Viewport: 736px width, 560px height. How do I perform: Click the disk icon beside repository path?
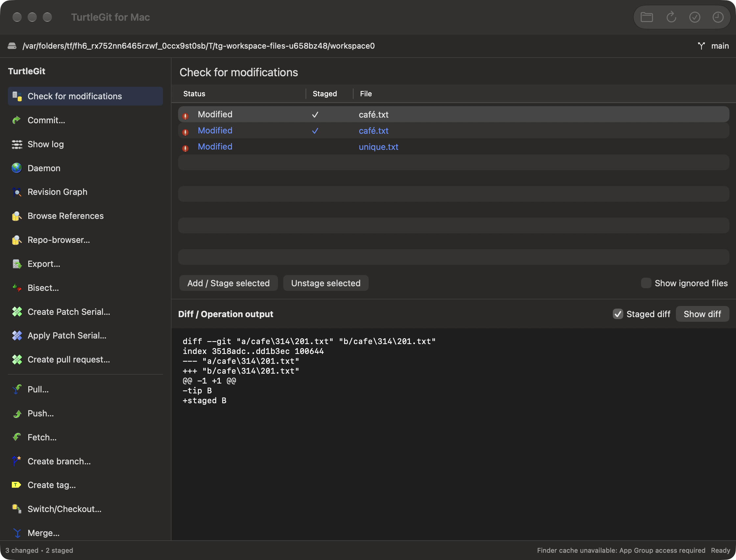pyautogui.click(x=12, y=46)
